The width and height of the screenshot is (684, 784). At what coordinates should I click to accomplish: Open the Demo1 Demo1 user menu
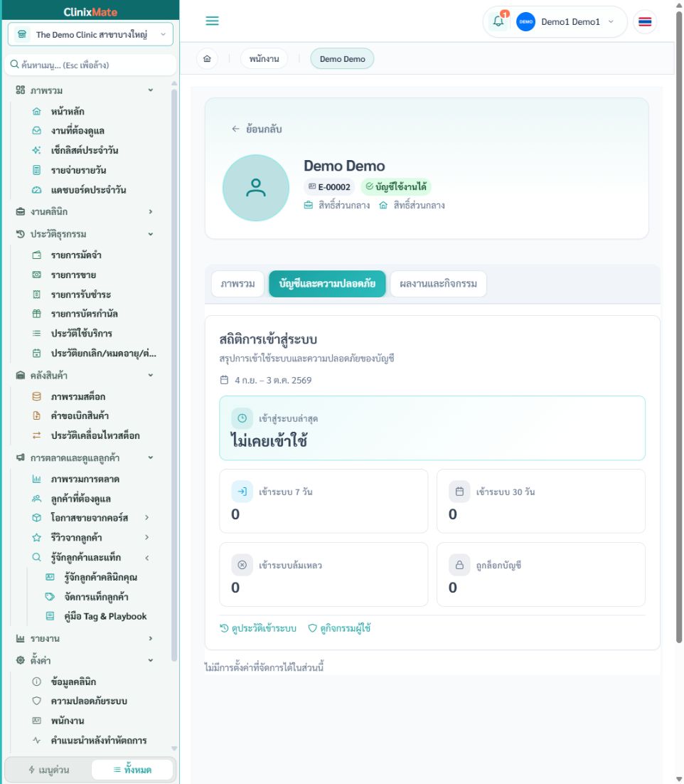pos(565,22)
